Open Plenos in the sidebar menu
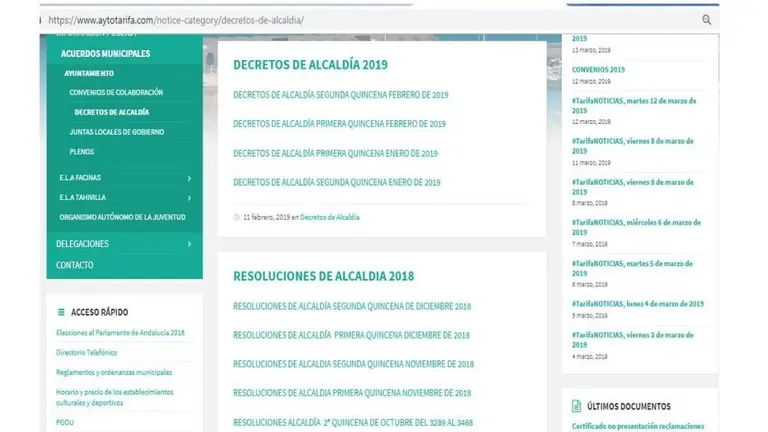The height and width of the screenshot is (432, 768). [82, 151]
